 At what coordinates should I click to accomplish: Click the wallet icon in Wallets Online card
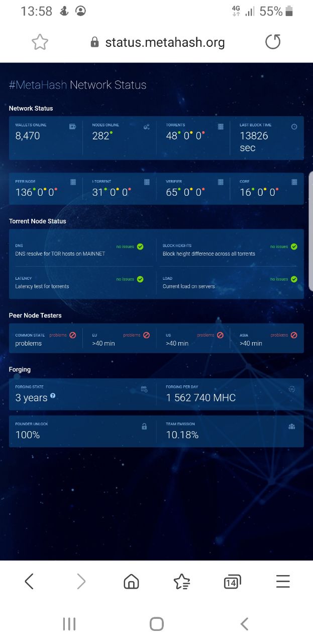72,127
